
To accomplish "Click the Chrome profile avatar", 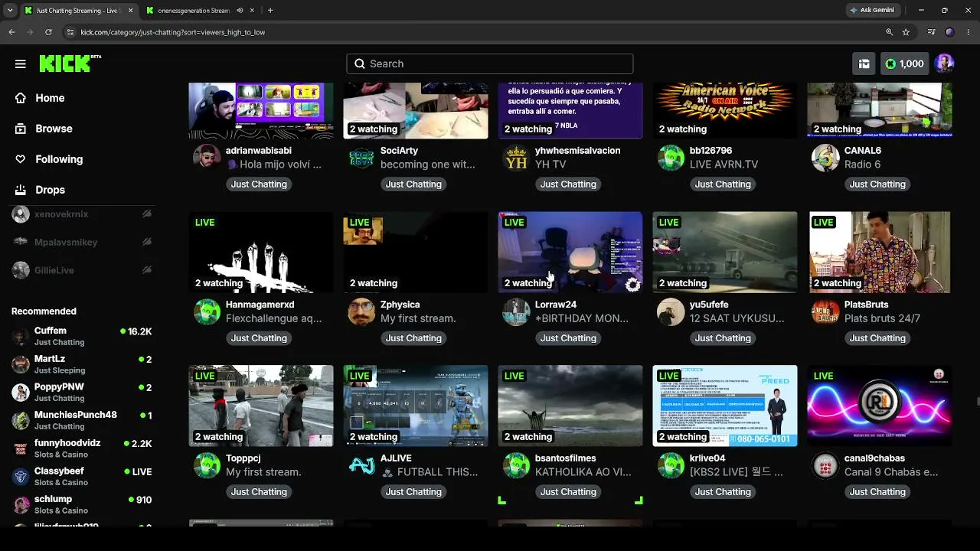I will [950, 32].
